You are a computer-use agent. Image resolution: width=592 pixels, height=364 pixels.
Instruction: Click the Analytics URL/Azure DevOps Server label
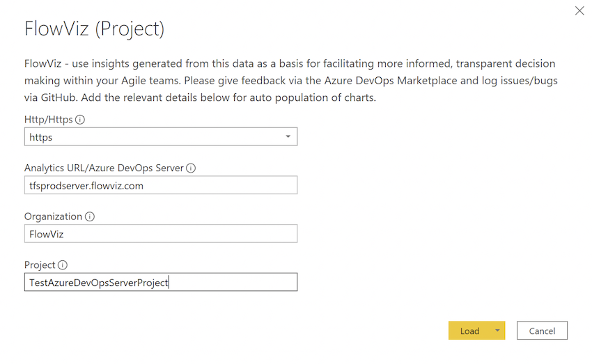[x=104, y=168]
